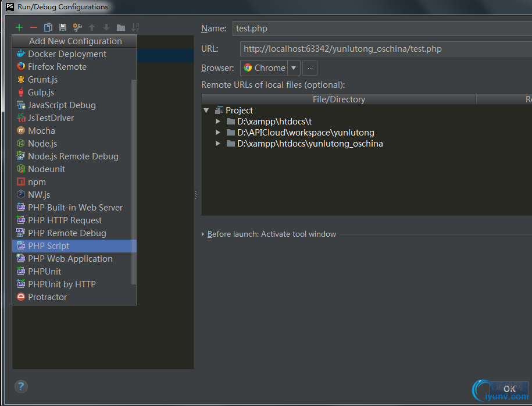Viewport: 532px width, 406px height.
Task: Select D:\xampp\htdocs\yunlutong_oschina row text
Action: coord(310,144)
